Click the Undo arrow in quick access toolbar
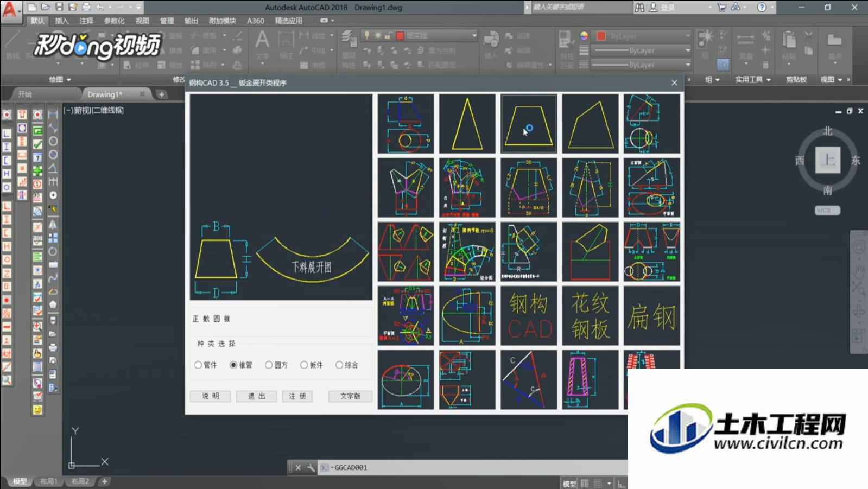This screenshot has height=489, width=868. pyautogui.click(x=100, y=7)
